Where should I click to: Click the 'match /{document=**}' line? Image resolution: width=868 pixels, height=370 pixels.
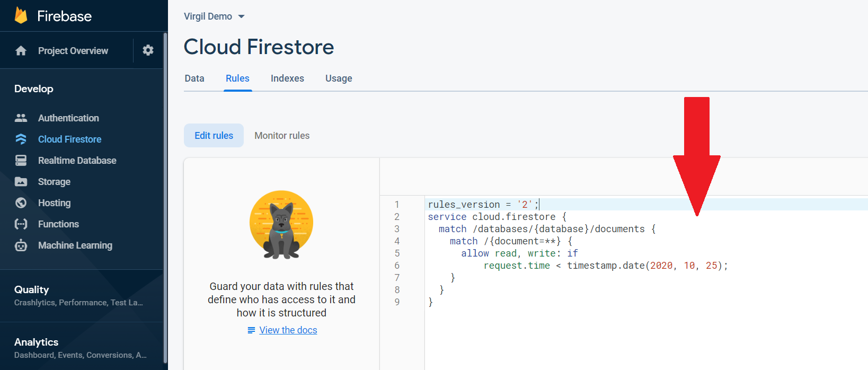click(511, 241)
